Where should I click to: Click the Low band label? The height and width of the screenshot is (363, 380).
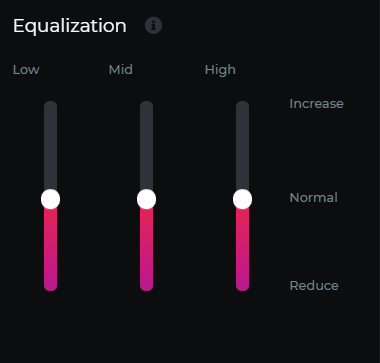pyautogui.click(x=26, y=70)
